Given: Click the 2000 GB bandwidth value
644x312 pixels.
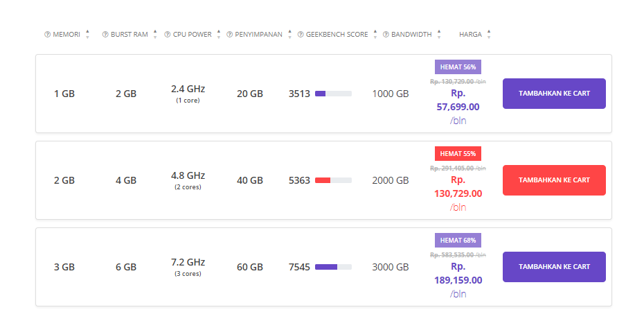Looking at the screenshot, I should 391,181.
